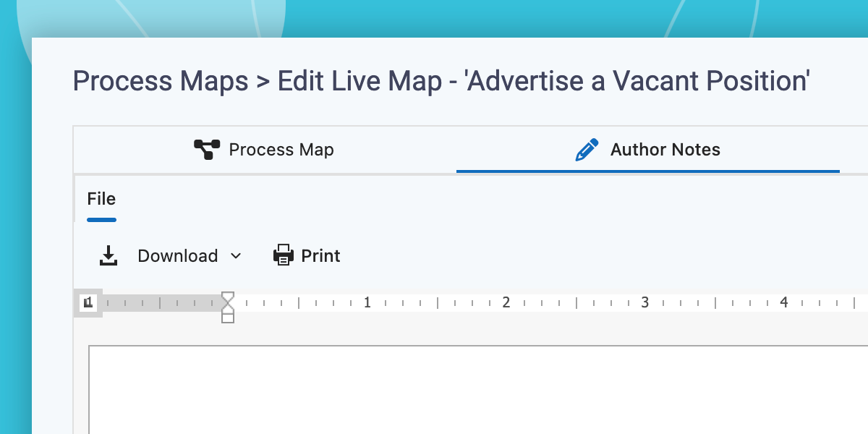This screenshot has width=868, height=434.
Task: Select the File ribbon tab
Action: click(101, 199)
